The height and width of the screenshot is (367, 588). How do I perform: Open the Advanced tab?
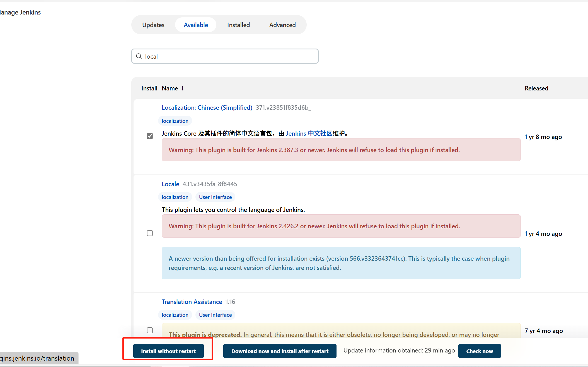click(282, 25)
